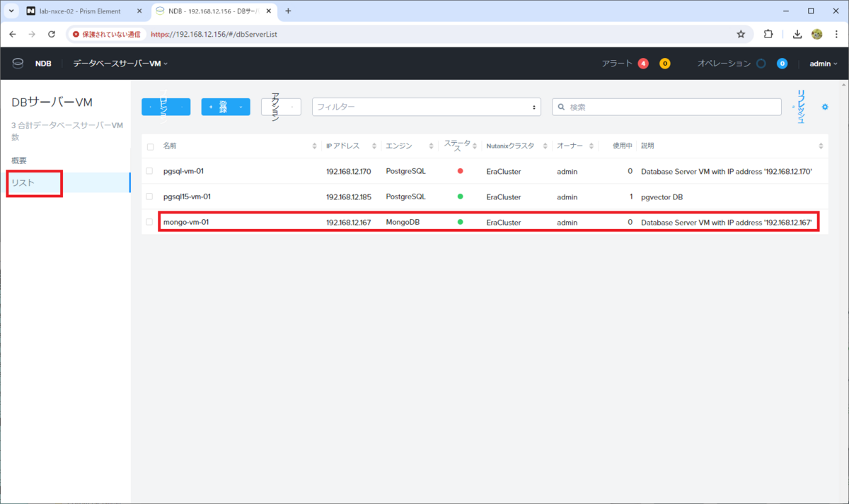Image resolution: width=849 pixels, height=504 pixels.
Task: Open Chrome extensions puzzle icon
Action: click(768, 34)
